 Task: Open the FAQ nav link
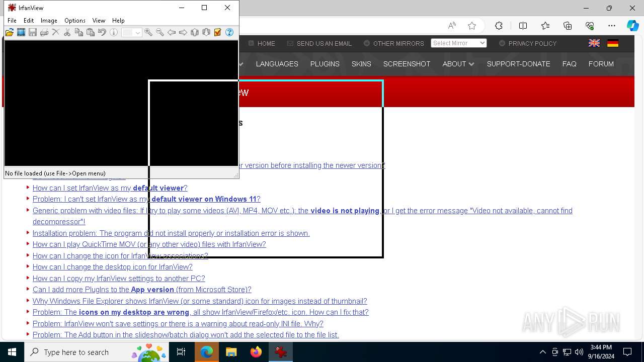pyautogui.click(x=570, y=64)
